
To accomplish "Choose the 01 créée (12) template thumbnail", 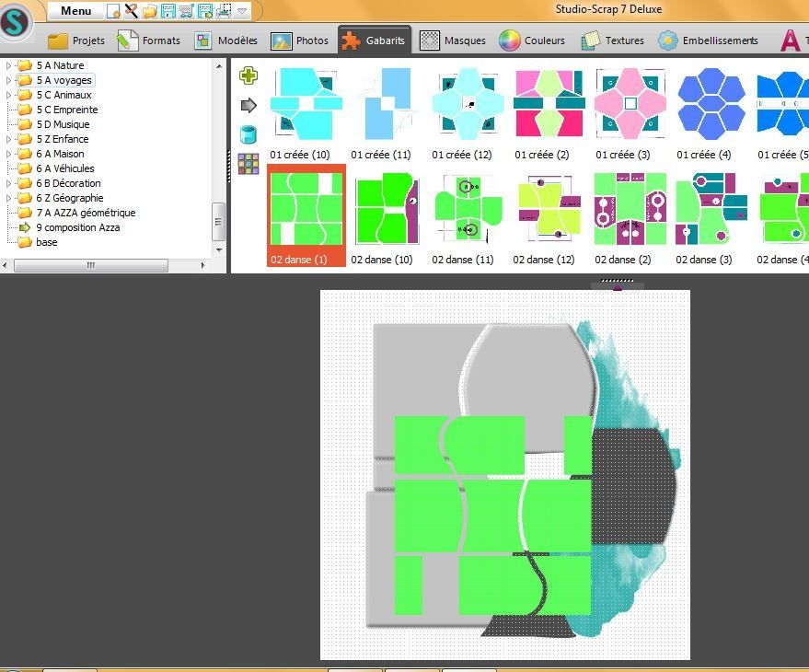I will [468, 104].
